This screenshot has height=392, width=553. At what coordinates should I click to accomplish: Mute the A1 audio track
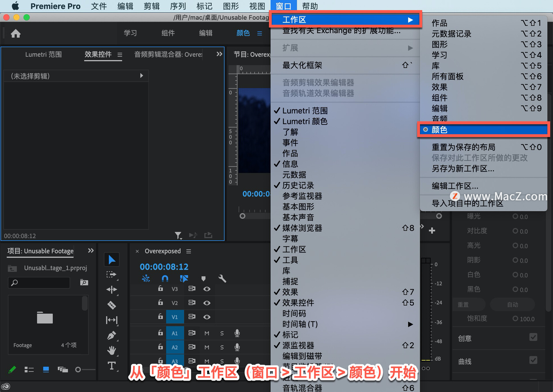click(x=207, y=333)
